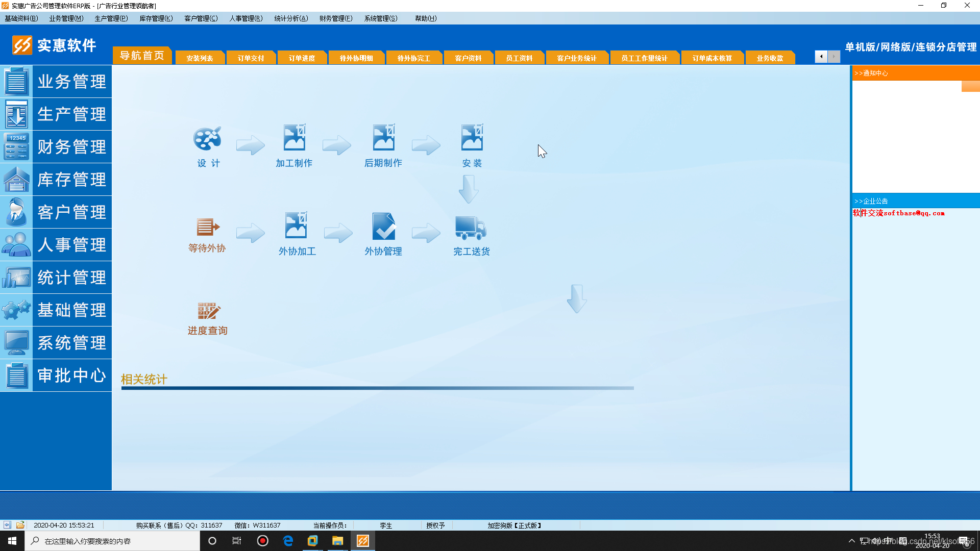This screenshot has height=551, width=980.
Task: Open the 后期制作 workflow icon
Action: pos(383,138)
